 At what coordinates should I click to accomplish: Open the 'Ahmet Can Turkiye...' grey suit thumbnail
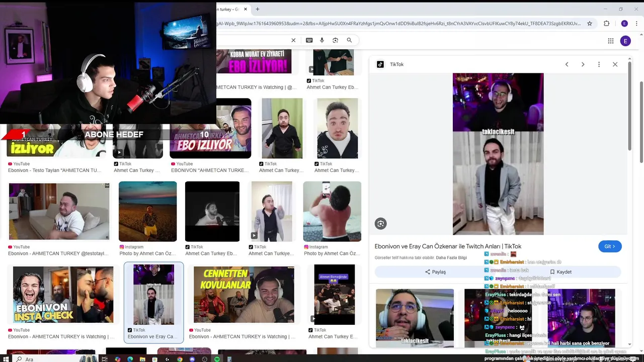[x=272, y=212]
